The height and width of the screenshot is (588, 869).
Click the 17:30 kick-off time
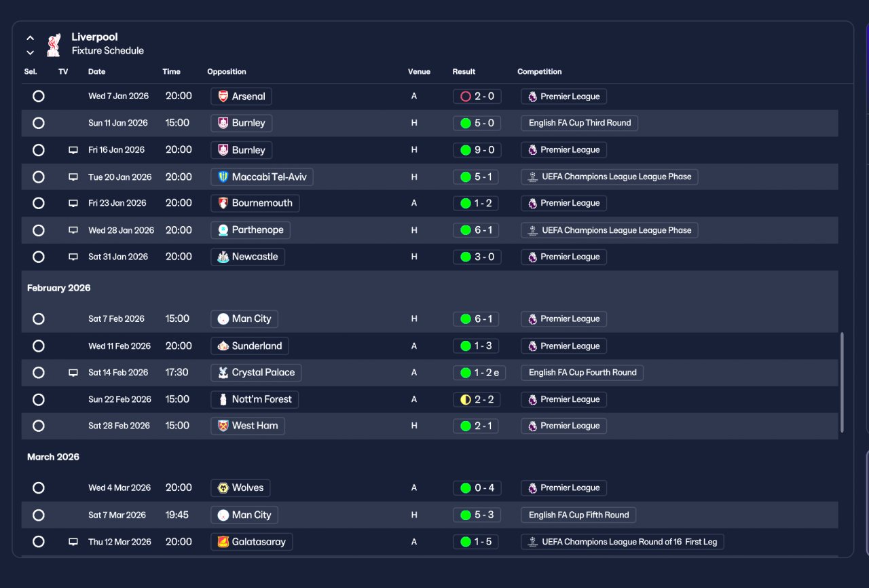tap(177, 373)
